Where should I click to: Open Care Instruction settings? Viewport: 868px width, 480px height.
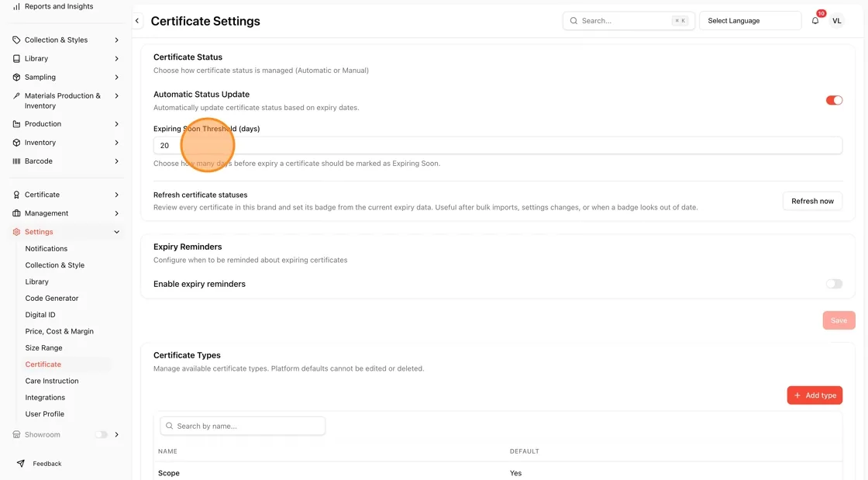coord(51,381)
